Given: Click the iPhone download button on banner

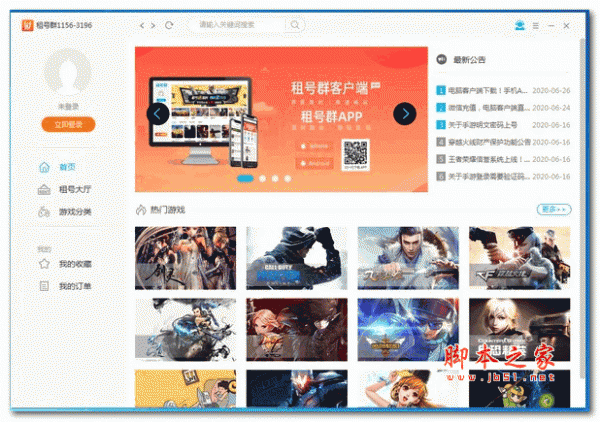Looking at the screenshot, I should [x=315, y=146].
